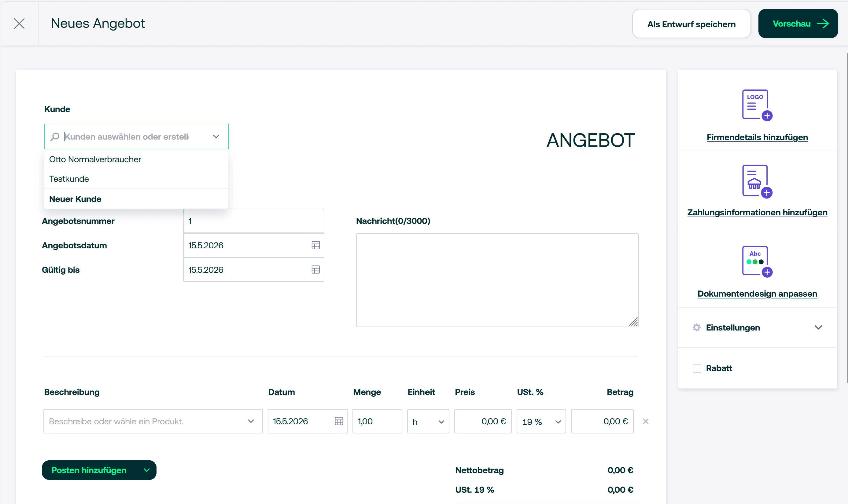Click the Einstellungen gear icon
Image resolution: width=848 pixels, height=504 pixels.
click(696, 327)
